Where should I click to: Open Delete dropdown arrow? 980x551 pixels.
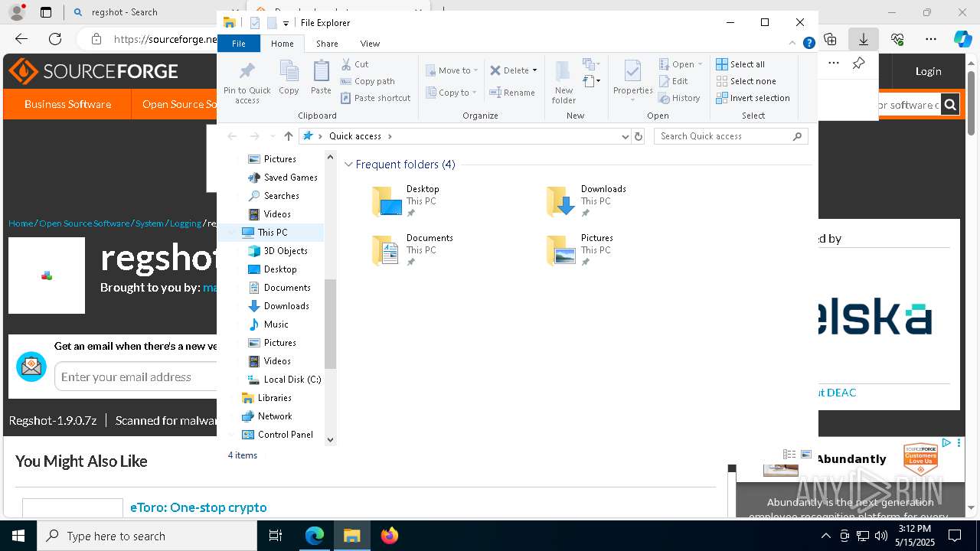534,70
